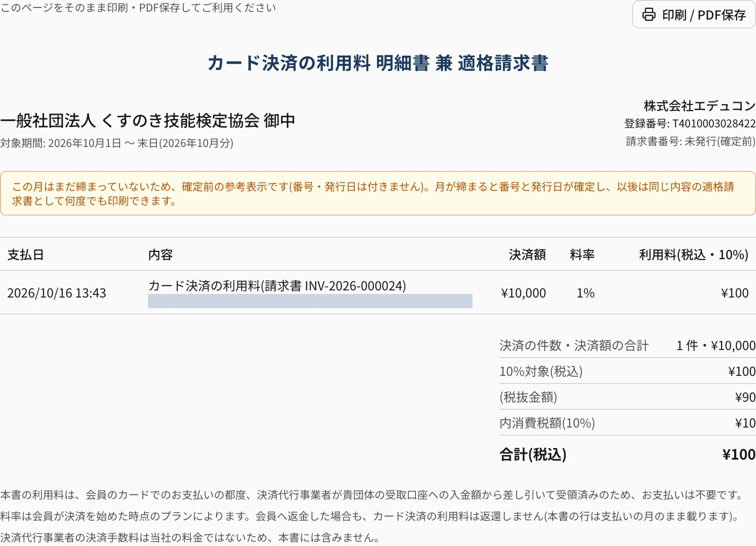The image size is (756, 546).
Task: Click the 決済の件数・決済額の合計 label
Action: tap(574, 346)
